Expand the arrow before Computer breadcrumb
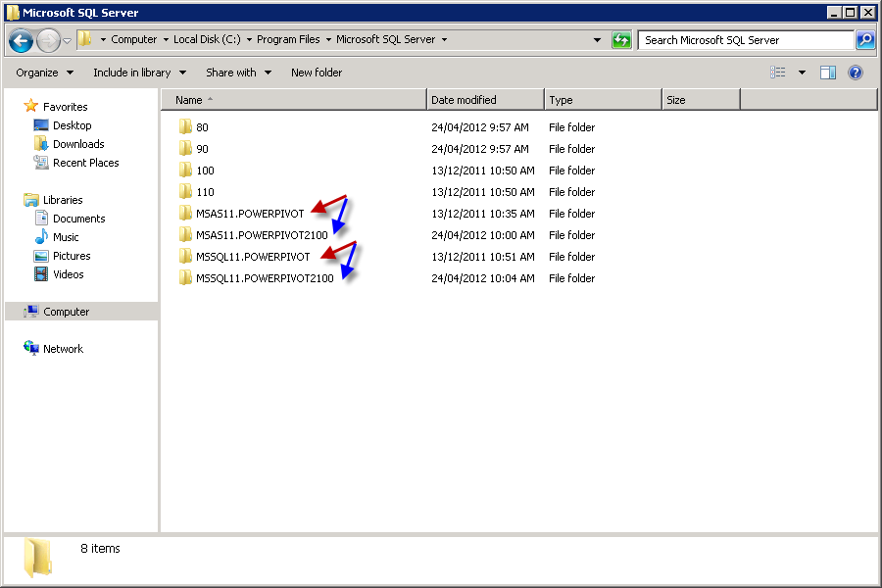 [103, 39]
